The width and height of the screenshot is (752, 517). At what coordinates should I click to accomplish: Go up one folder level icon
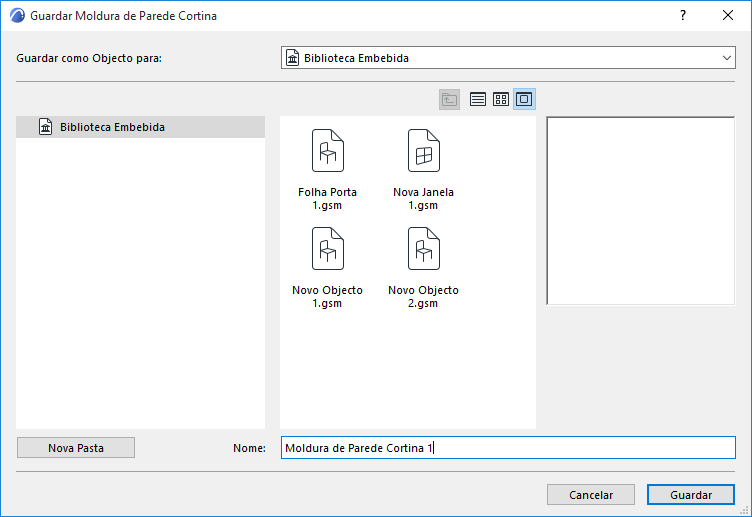point(449,99)
